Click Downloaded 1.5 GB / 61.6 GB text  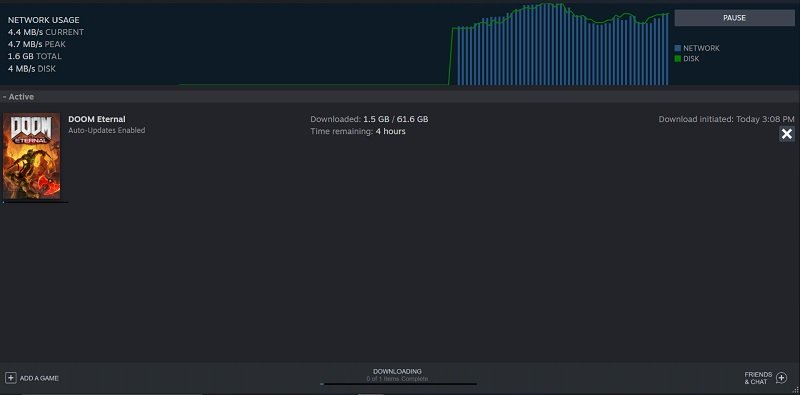[369, 119]
